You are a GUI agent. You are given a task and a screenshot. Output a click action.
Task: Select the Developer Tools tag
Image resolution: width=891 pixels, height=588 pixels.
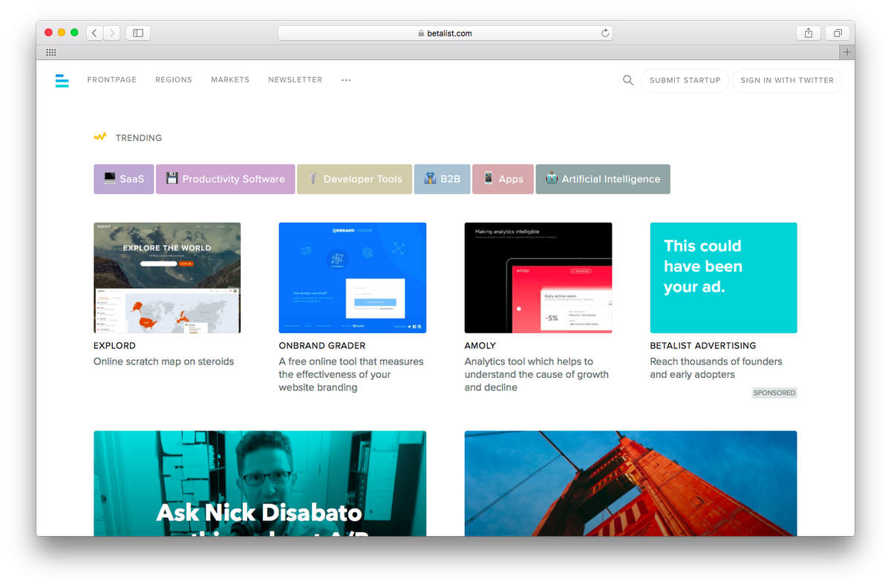pos(355,179)
